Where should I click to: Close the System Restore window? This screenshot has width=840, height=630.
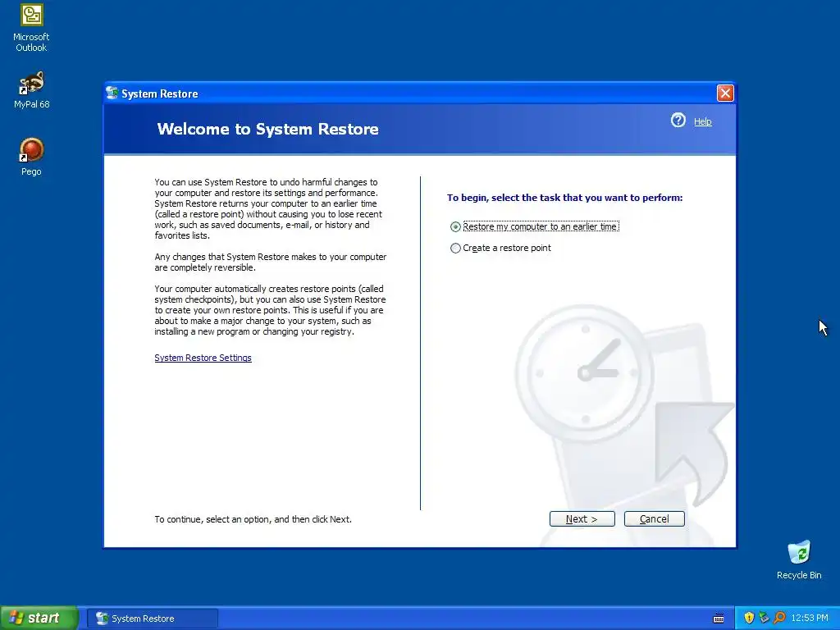tap(725, 94)
